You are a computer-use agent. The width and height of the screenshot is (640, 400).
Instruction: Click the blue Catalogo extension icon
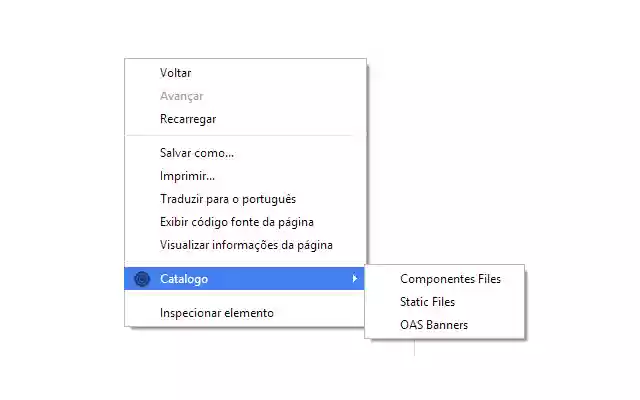tap(141, 279)
